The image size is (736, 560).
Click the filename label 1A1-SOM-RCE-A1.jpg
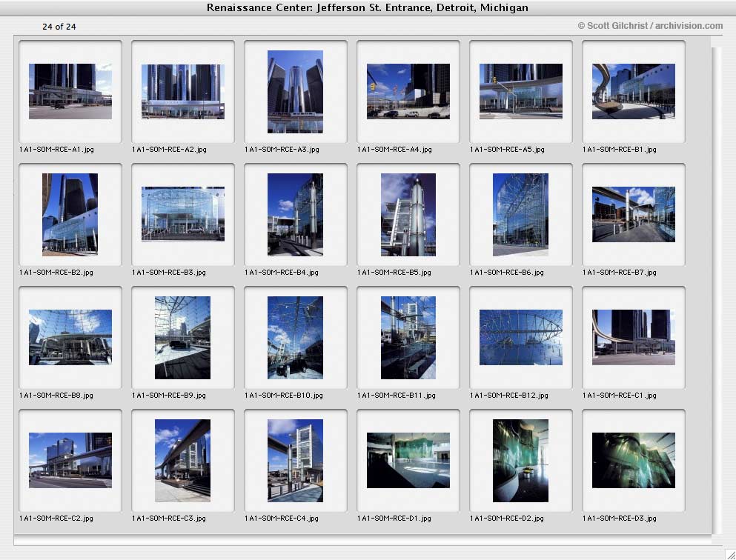point(57,150)
